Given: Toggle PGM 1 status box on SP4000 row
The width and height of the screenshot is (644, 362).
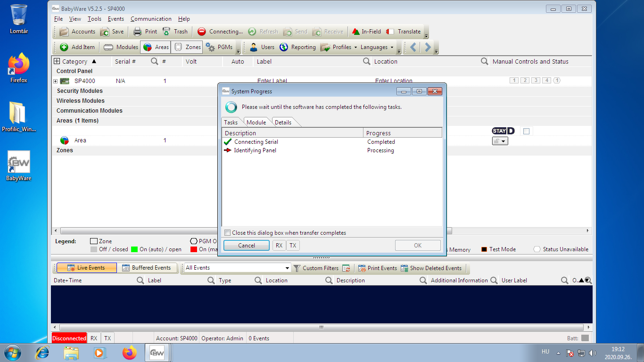Looking at the screenshot, I should (514, 81).
